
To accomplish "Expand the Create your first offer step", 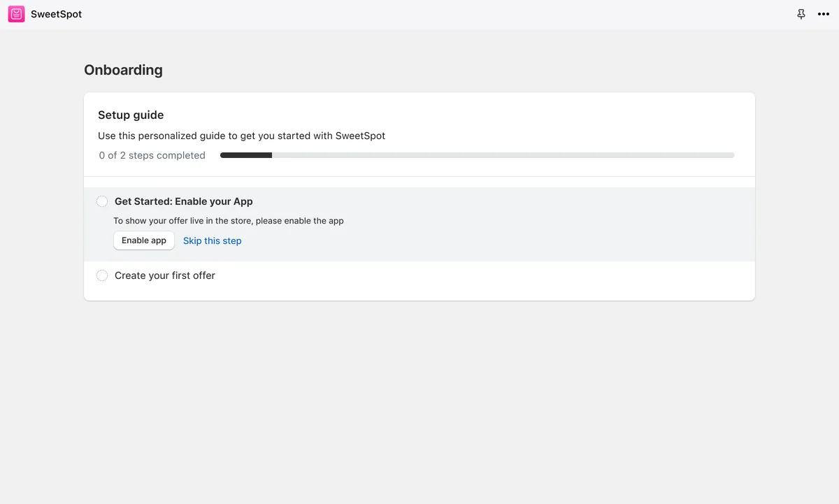I will 165,275.
